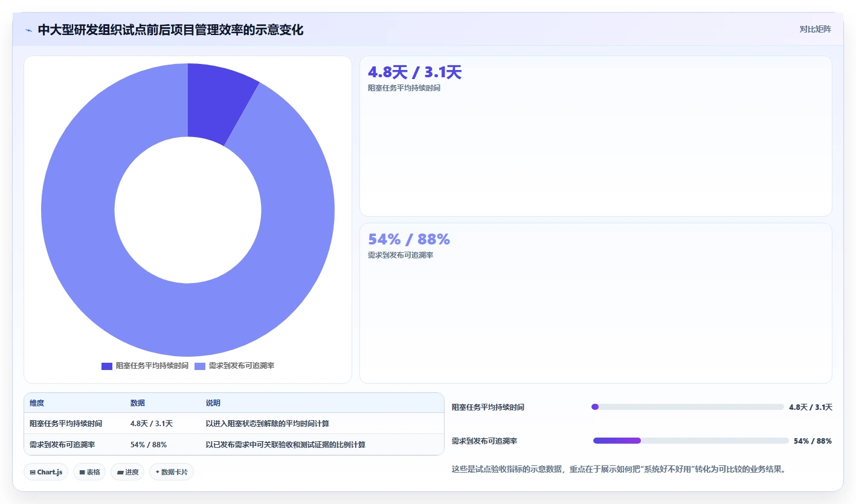
Task: Click the footnote starting 这些是试点验收指标
Action: click(620, 469)
